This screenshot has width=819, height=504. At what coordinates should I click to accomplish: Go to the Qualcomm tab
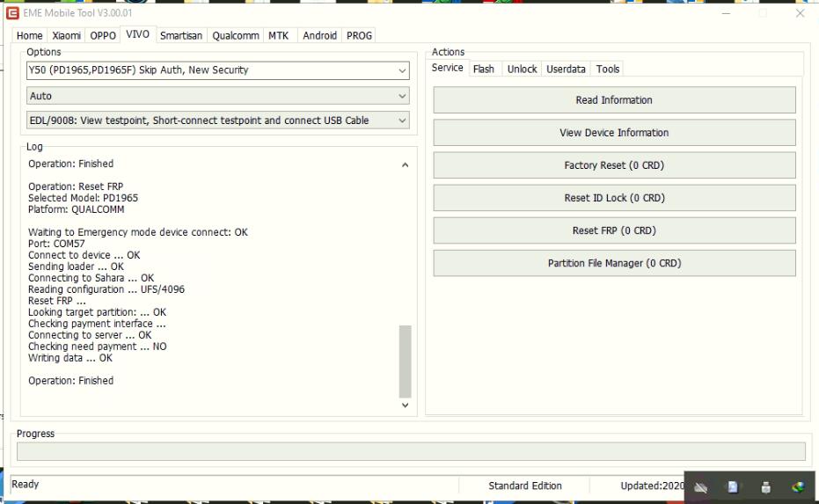pyautogui.click(x=236, y=35)
